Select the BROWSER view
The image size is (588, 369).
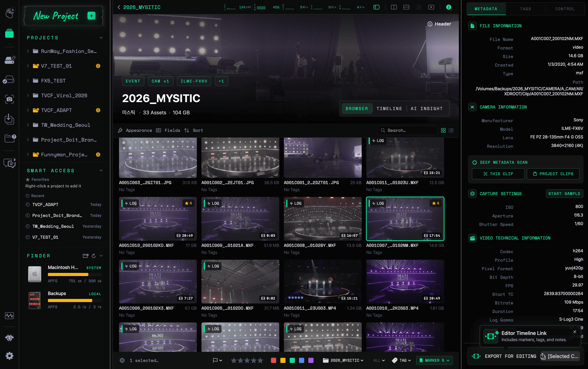click(x=356, y=108)
